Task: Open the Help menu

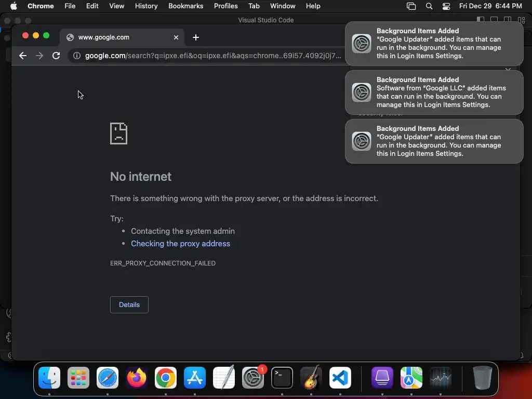Action: (313, 6)
